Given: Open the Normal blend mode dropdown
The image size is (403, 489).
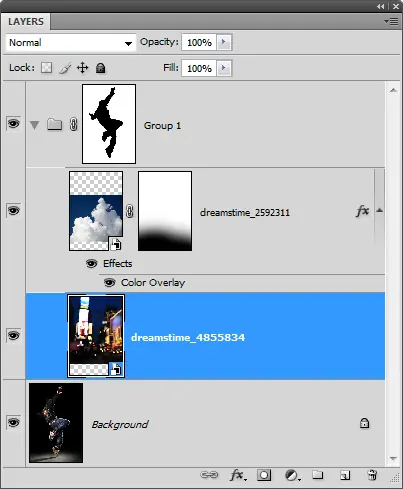Looking at the screenshot, I should (x=71, y=43).
